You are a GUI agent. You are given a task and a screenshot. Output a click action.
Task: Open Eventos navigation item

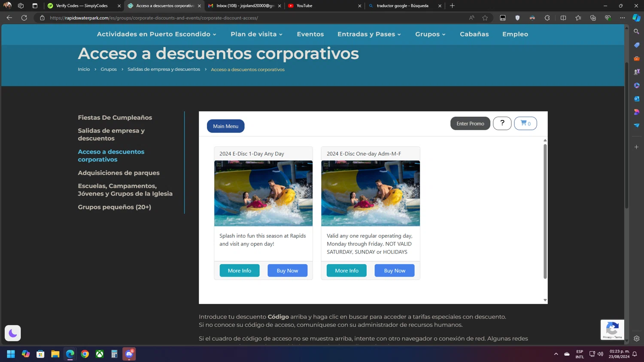click(310, 34)
